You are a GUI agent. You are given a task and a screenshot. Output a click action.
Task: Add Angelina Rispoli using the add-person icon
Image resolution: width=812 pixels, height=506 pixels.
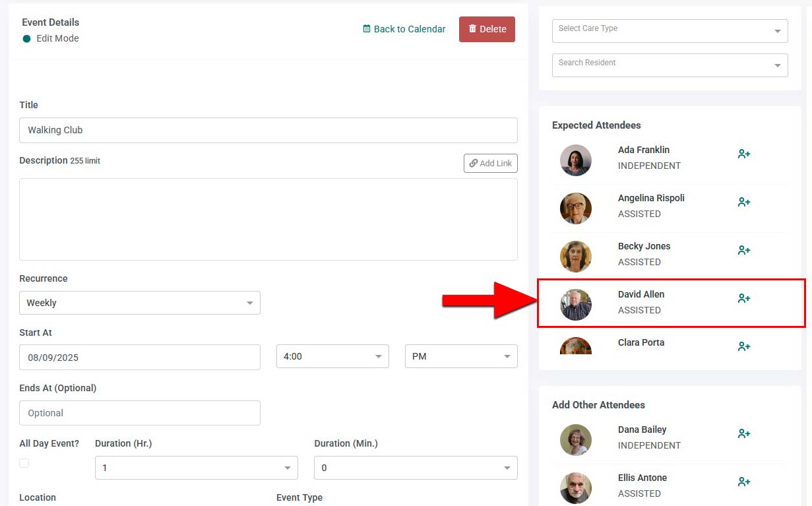pos(744,202)
